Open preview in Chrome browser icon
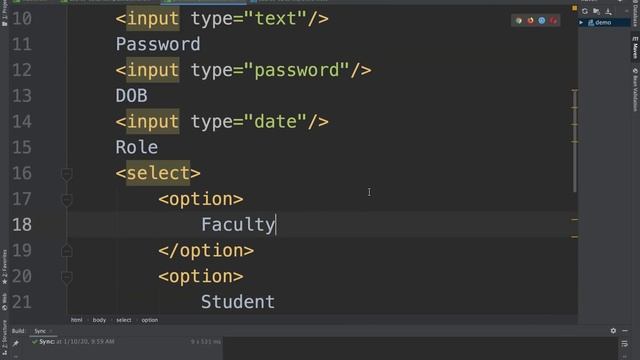 pos(519,20)
